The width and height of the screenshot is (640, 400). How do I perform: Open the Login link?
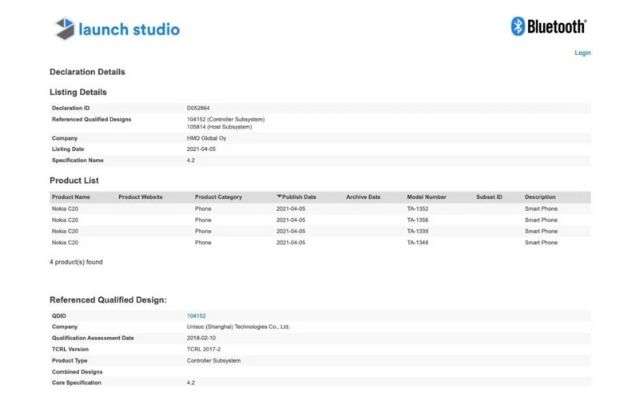coord(582,53)
